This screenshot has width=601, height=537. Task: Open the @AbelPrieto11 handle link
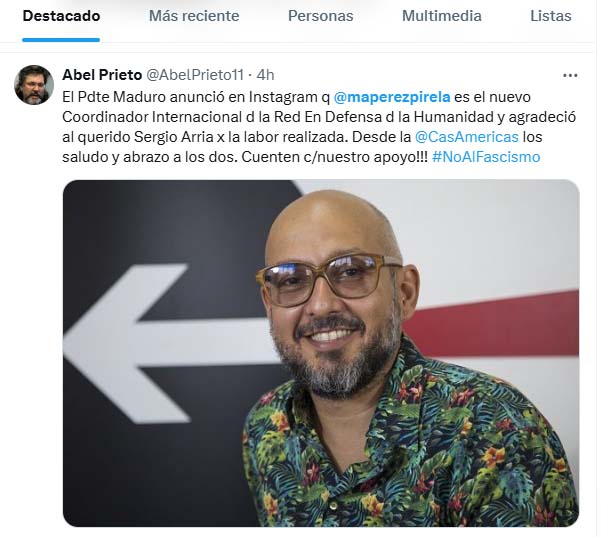[195, 75]
